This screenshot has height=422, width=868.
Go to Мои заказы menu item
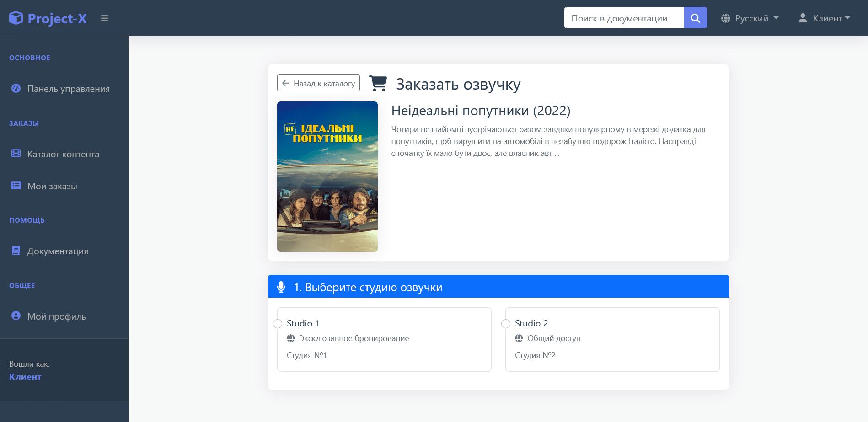point(52,186)
